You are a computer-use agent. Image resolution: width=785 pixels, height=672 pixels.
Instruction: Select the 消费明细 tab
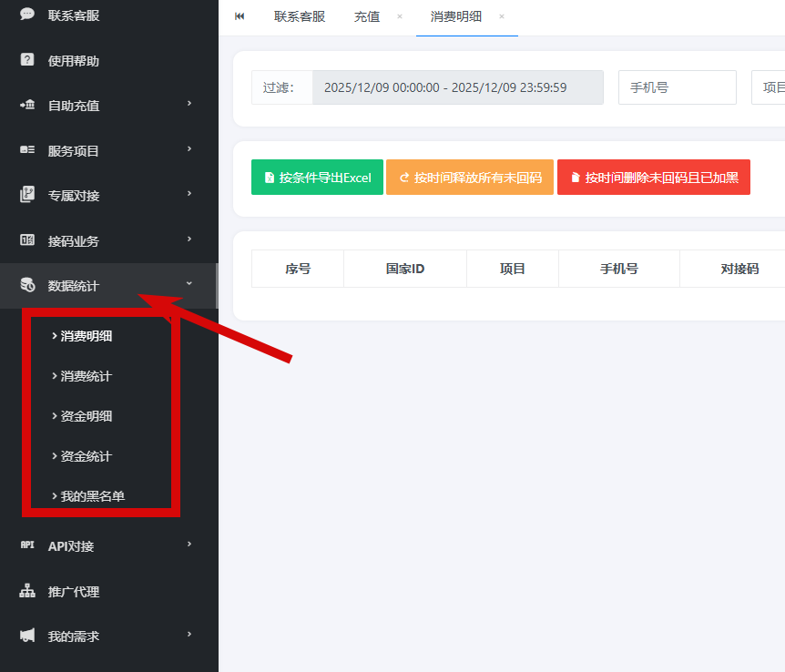tap(455, 16)
